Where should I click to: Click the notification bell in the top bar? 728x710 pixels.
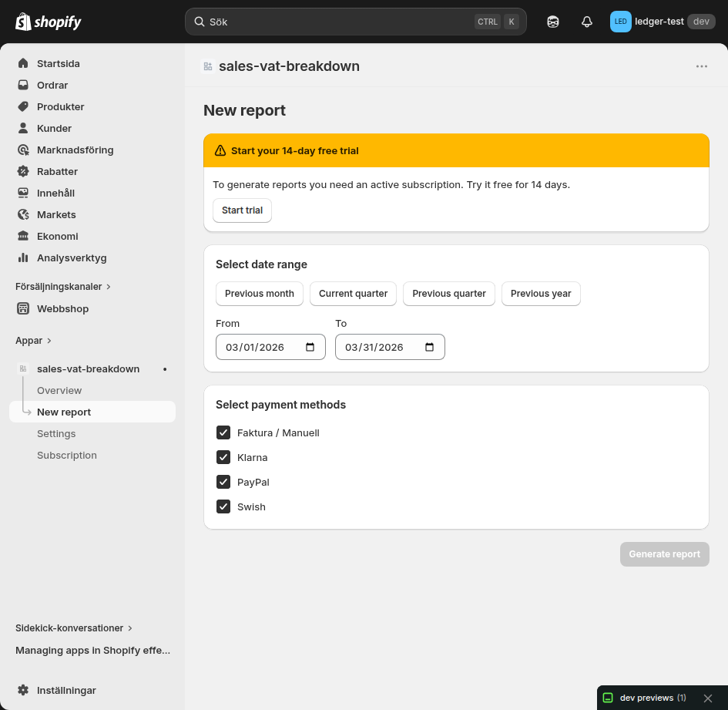(586, 22)
